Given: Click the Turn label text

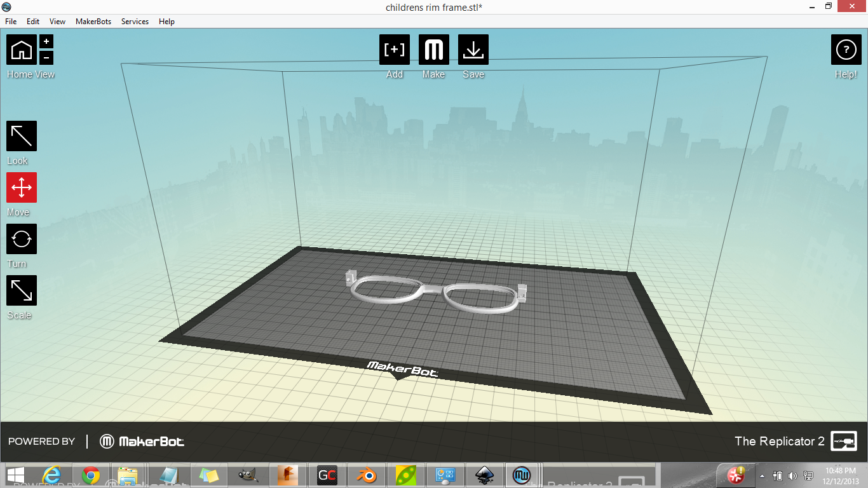Looking at the screenshot, I should point(17,264).
